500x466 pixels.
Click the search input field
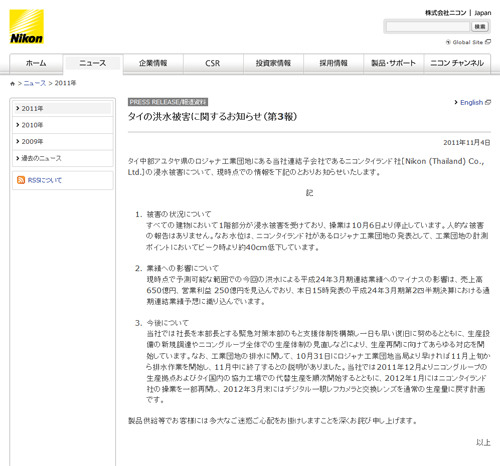[428, 26]
